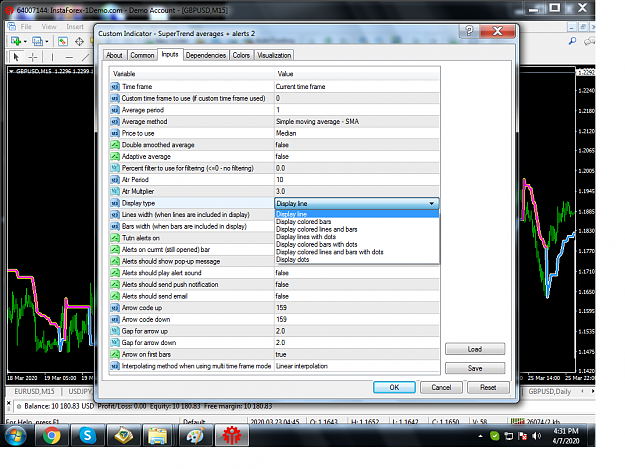Click the Load button
Viewport: 625px width, 469px height.
click(x=475, y=349)
